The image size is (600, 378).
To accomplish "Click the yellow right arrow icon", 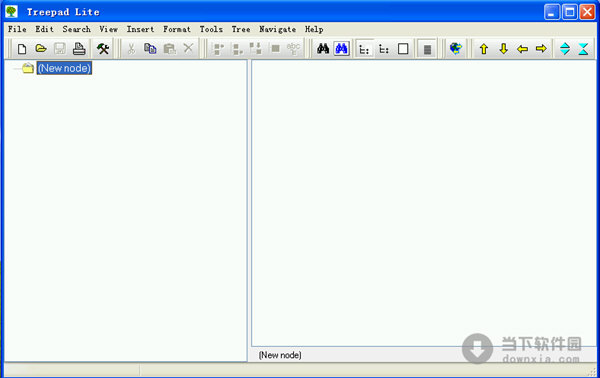I will (541, 49).
